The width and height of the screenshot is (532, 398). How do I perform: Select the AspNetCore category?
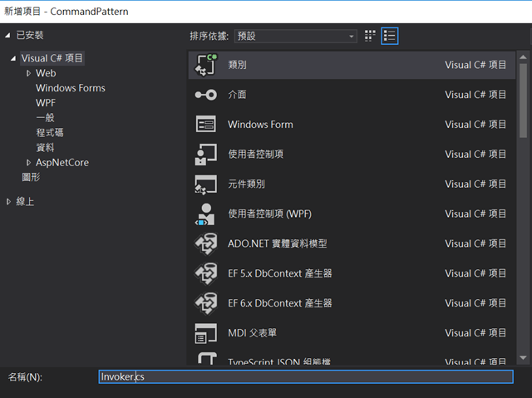[x=62, y=163]
